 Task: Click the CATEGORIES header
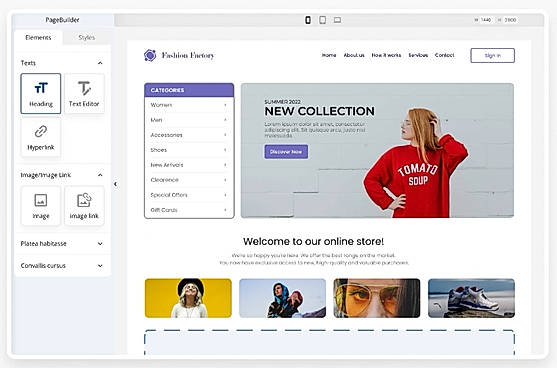click(189, 90)
